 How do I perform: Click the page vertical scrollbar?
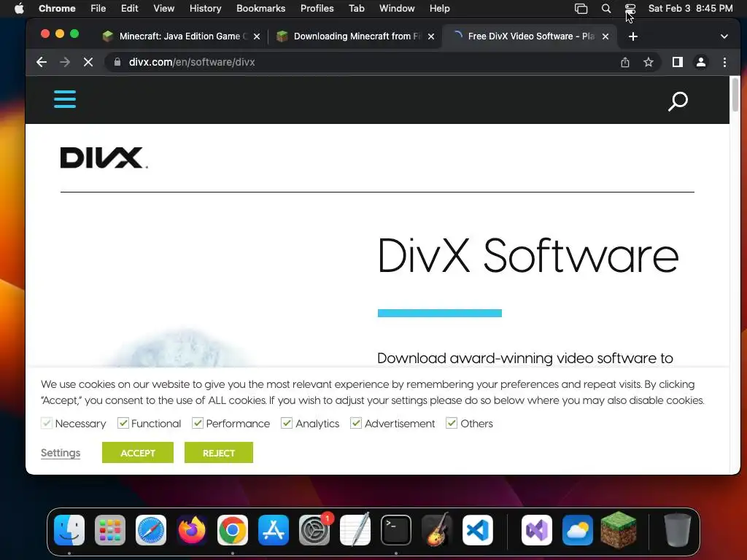pyautogui.click(x=735, y=96)
